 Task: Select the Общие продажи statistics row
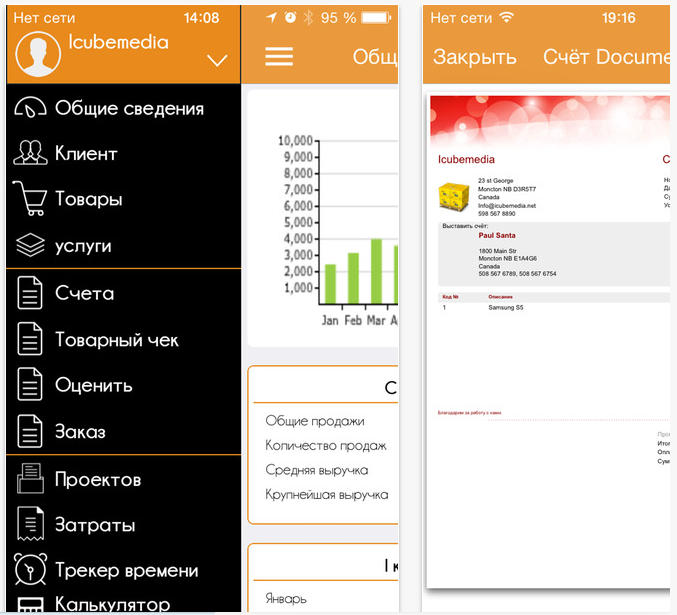pos(315,421)
